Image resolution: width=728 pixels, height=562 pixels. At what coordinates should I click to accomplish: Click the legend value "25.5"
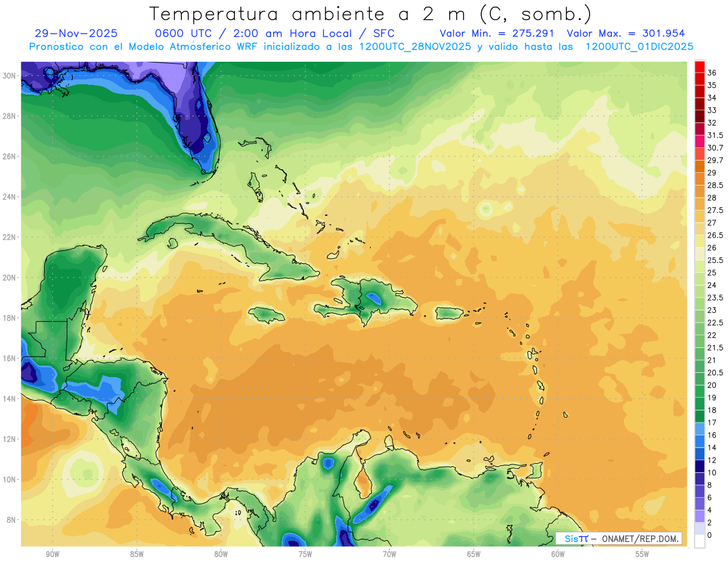click(715, 260)
